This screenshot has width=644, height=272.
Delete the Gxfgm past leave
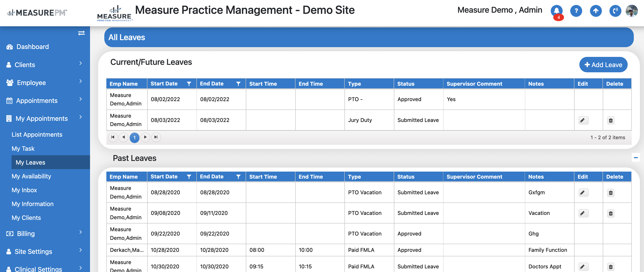pyautogui.click(x=610, y=192)
